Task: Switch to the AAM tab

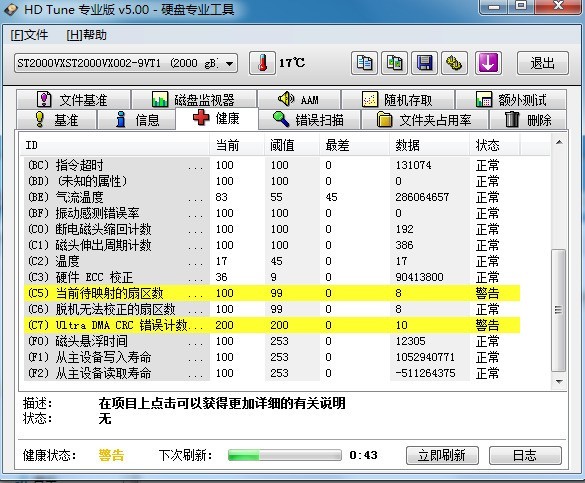Action: [x=299, y=100]
